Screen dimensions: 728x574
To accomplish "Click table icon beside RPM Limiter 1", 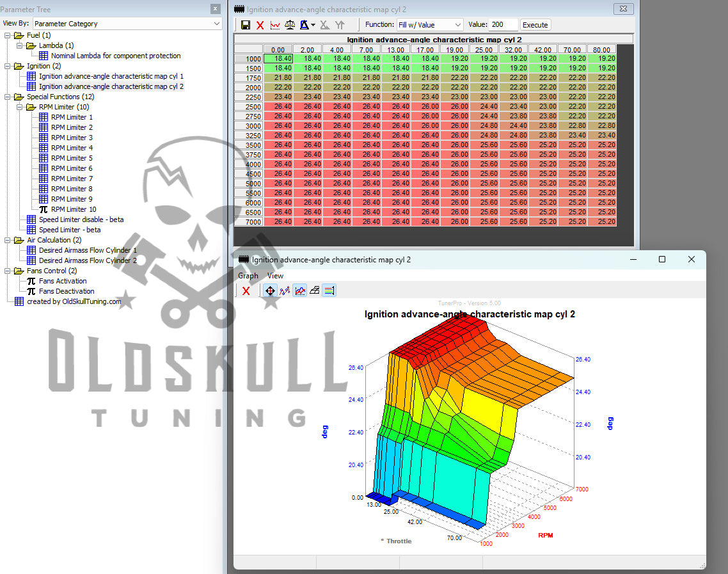I will [x=43, y=117].
